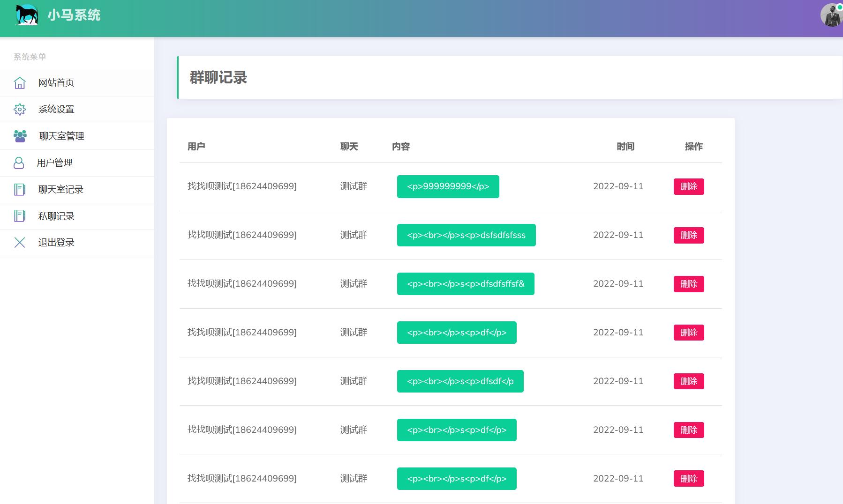This screenshot has height=504, width=843.
Task: Click the notebook icon for 私聊记录
Action: [20, 216]
